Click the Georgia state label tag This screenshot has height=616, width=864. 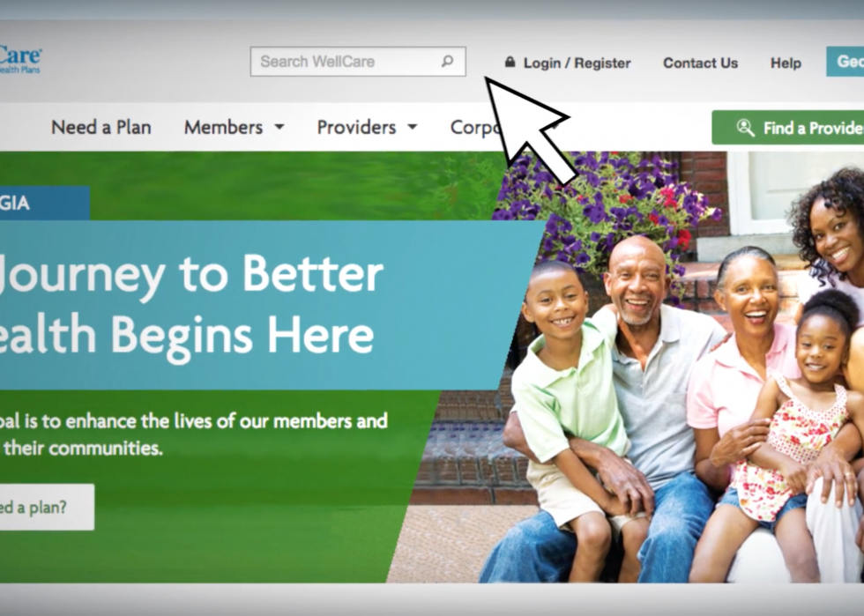[45, 203]
